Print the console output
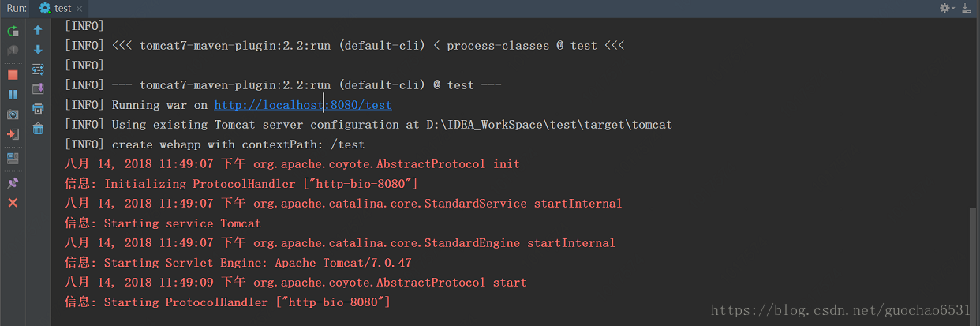This screenshot has height=326, width=980. click(x=38, y=109)
